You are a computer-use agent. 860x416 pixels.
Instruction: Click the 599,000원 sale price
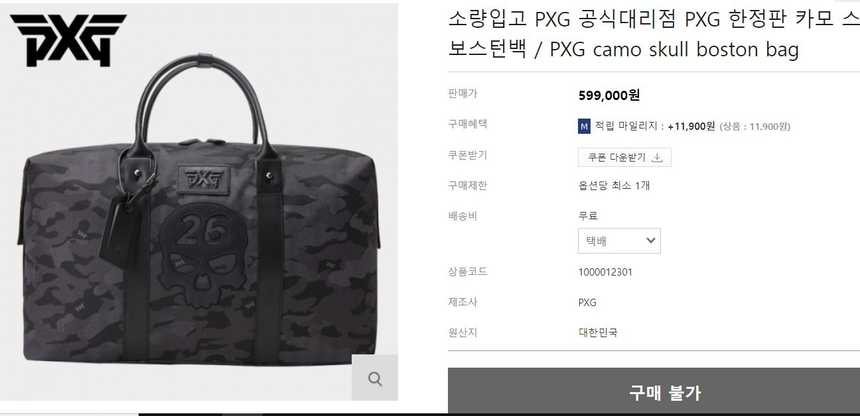coord(609,95)
